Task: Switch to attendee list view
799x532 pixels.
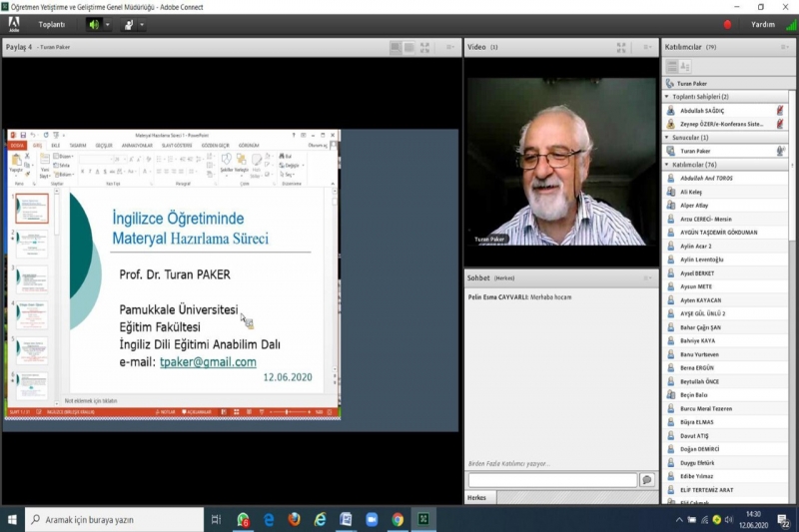Action: point(672,66)
